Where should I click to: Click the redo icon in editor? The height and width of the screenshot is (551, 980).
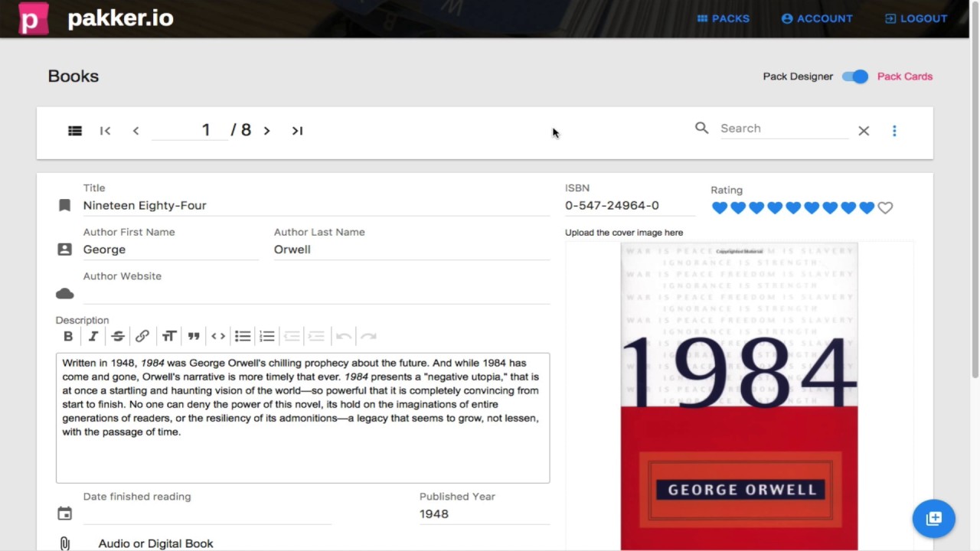(368, 336)
